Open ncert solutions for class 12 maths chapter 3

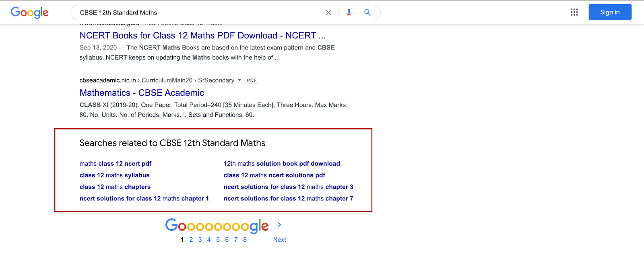tap(289, 187)
